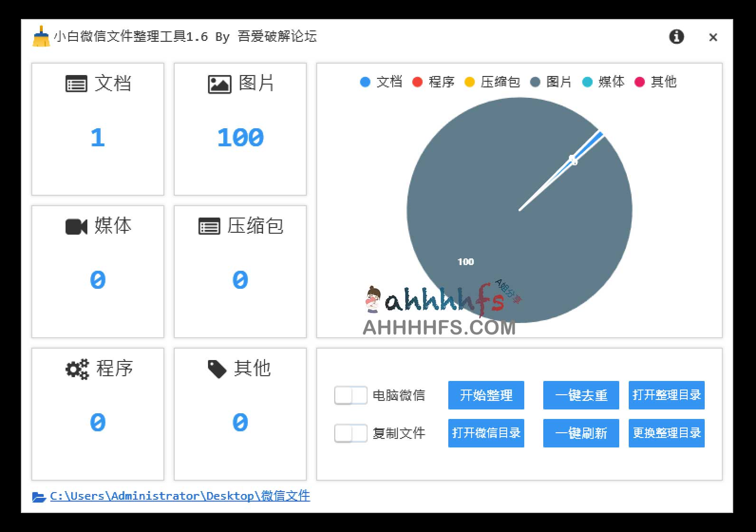Click the document list icon beside 文档
The height and width of the screenshot is (532, 756).
point(76,84)
